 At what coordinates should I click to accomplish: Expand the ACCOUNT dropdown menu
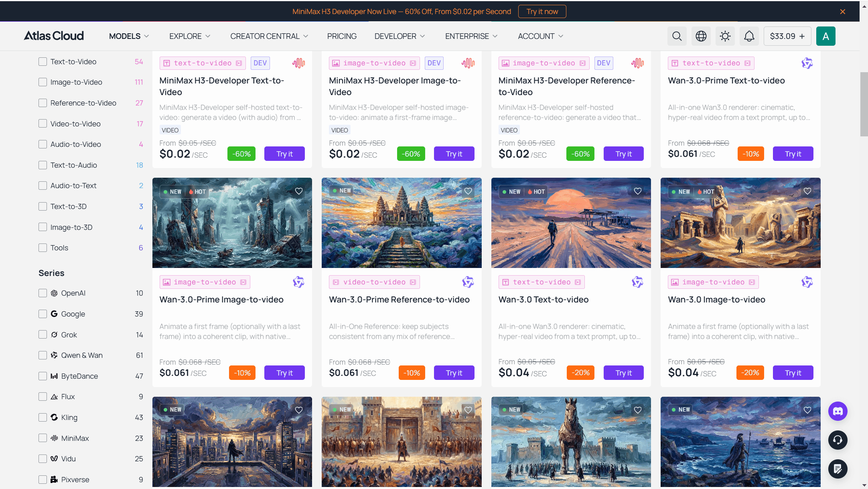pyautogui.click(x=540, y=36)
